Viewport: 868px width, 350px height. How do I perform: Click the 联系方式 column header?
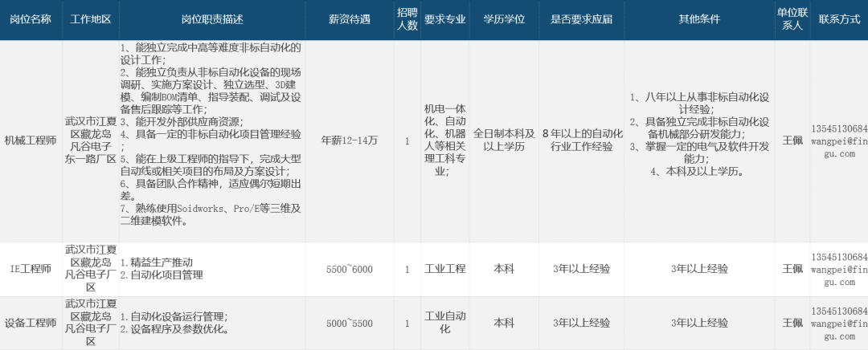point(839,19)
